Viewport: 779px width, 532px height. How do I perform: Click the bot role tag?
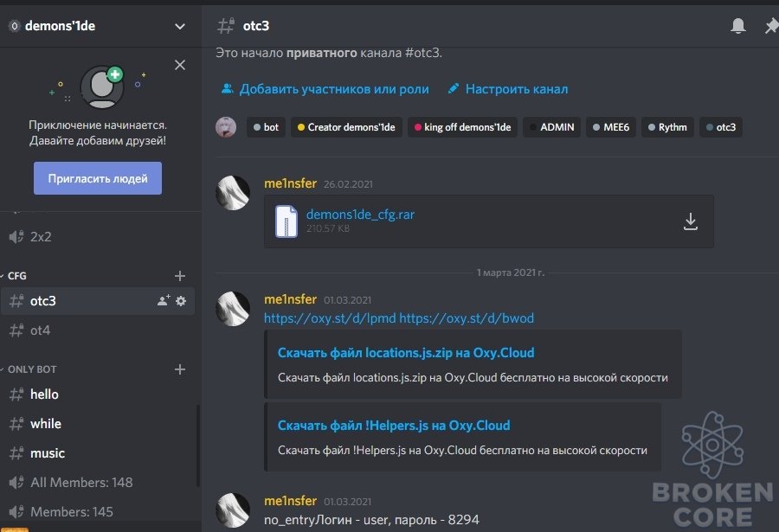click(266, 127)
